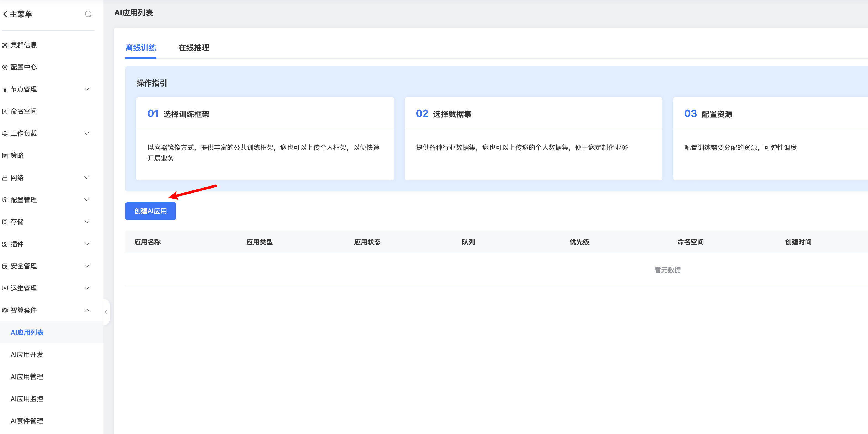
Task: Expand the 节点管理 menu chevron
Action: click(86, 89)
